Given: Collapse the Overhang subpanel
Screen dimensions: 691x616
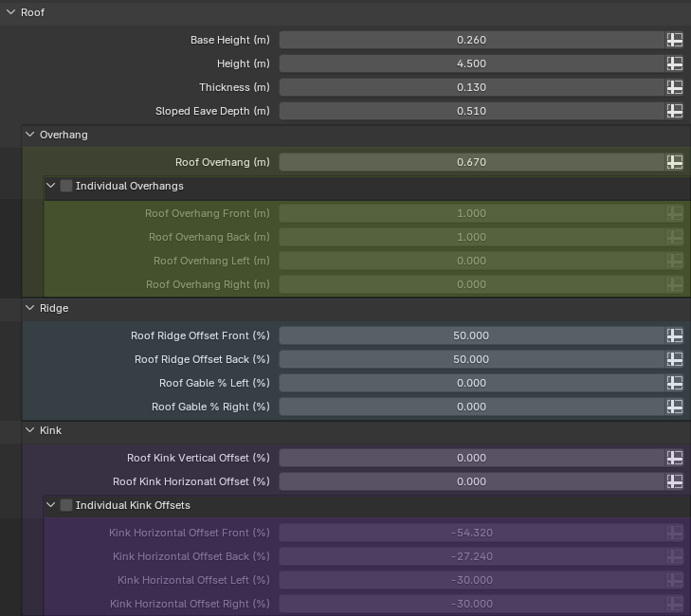Looking at the screenshot, I should [x=30, y=135].
